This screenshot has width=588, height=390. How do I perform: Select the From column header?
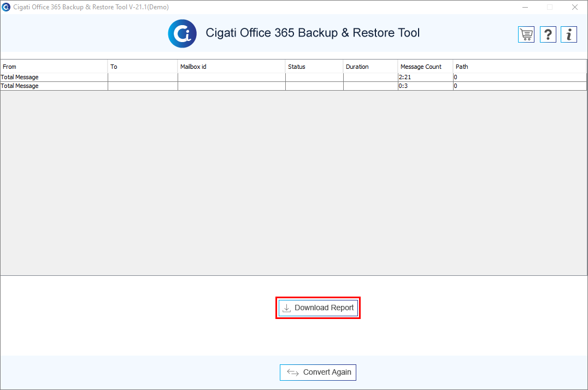pos(54,67)
